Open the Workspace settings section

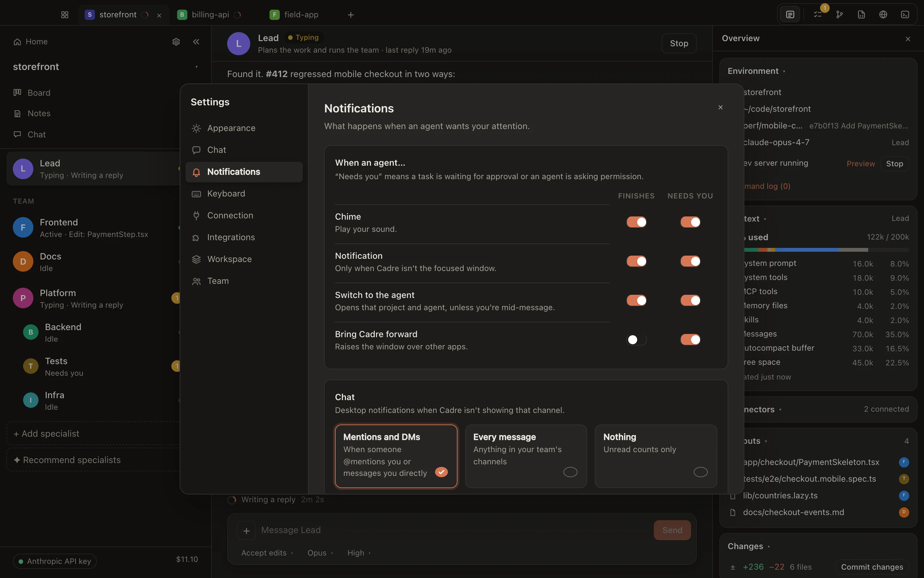tap(244, 259)
